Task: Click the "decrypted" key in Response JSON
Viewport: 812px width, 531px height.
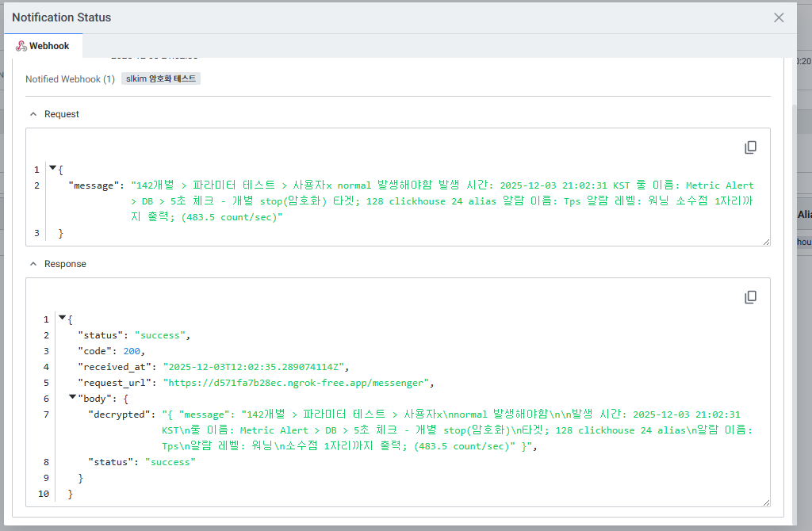Action: tap(121, 414)
